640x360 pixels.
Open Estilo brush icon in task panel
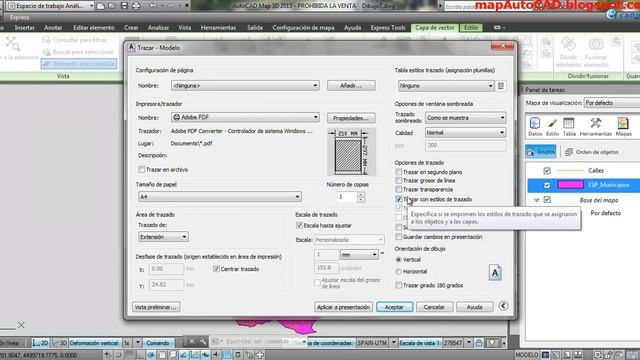(x=552, y=127)
